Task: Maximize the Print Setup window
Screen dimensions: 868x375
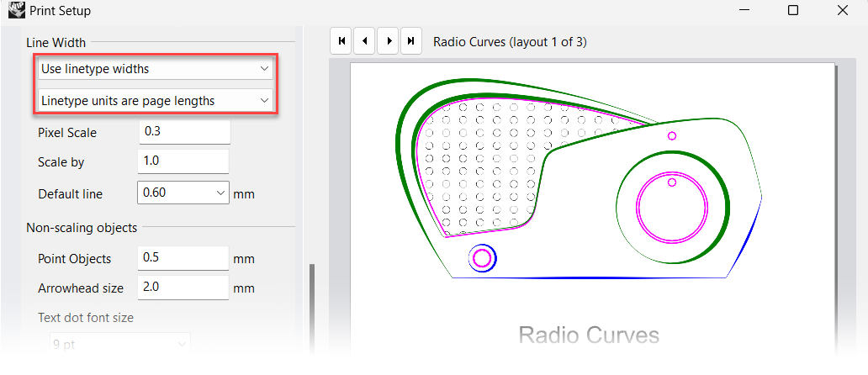Action: [792, 11]
